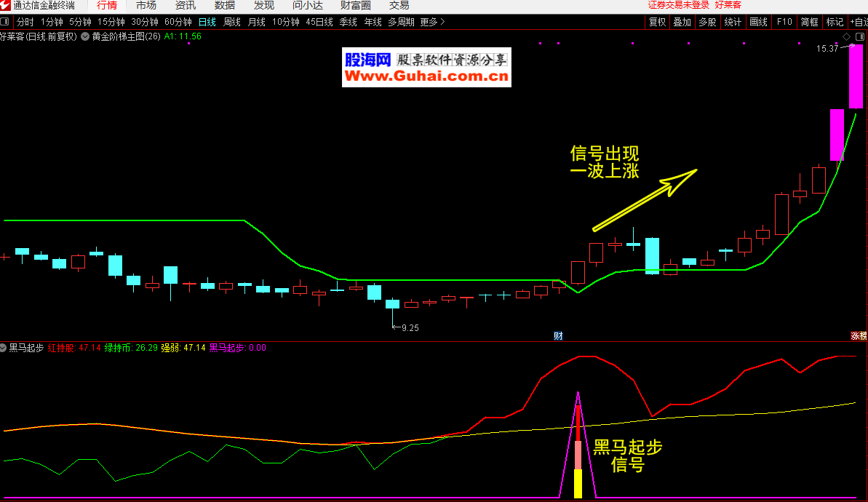Image resolution: width=868 pixels, height=502 pixels.
Task: Select the 日线 daily period
Action: pos(207,22)
